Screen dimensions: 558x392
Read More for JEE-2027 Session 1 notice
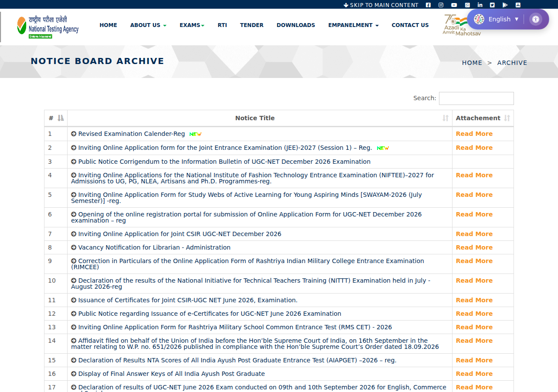[474, 148]
